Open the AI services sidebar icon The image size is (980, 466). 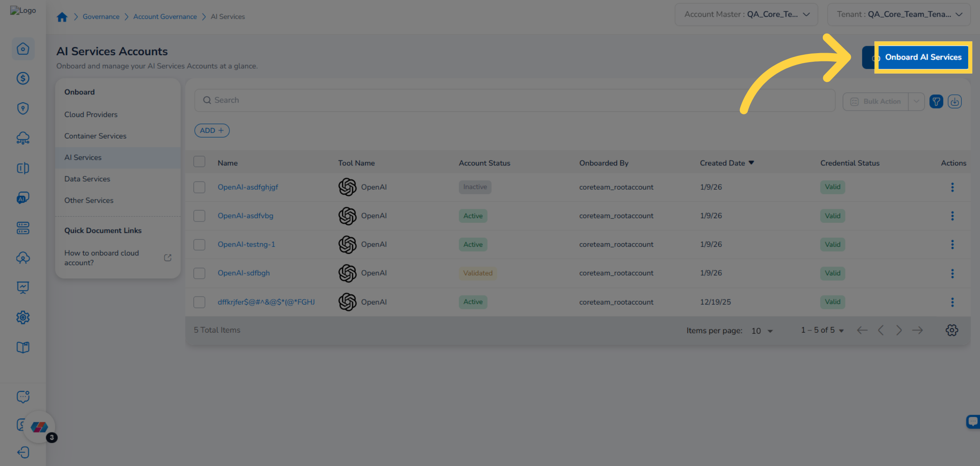tap(23, 198)
